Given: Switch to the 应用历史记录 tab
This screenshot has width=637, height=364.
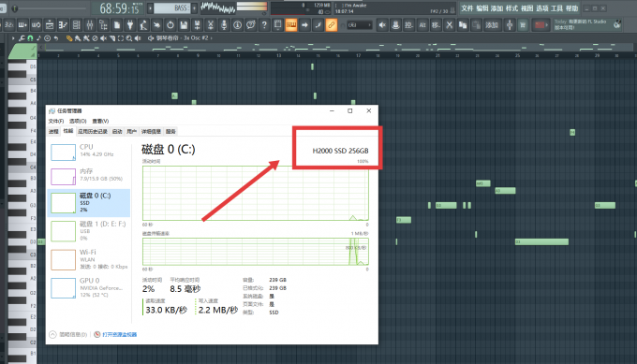Looking at the screenshot, I should pyautogui.click(x=93, y=132).
